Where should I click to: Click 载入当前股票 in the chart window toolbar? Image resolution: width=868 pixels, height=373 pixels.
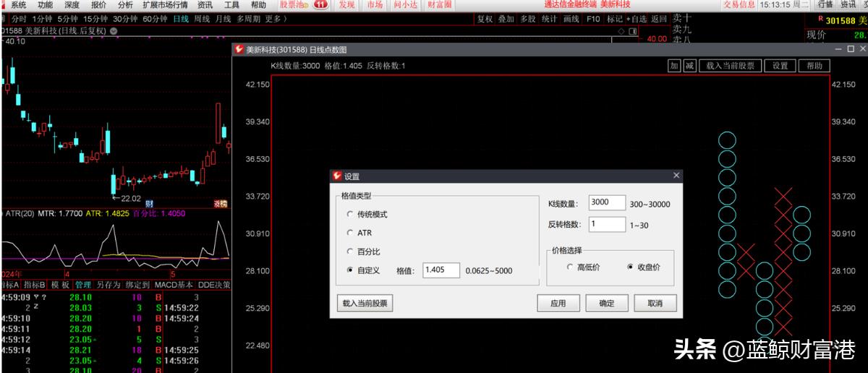[x=730, y=66]
